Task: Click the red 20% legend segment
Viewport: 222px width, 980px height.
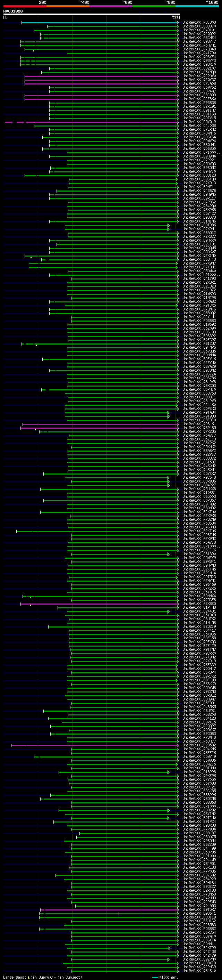Action: coord(25,6)
